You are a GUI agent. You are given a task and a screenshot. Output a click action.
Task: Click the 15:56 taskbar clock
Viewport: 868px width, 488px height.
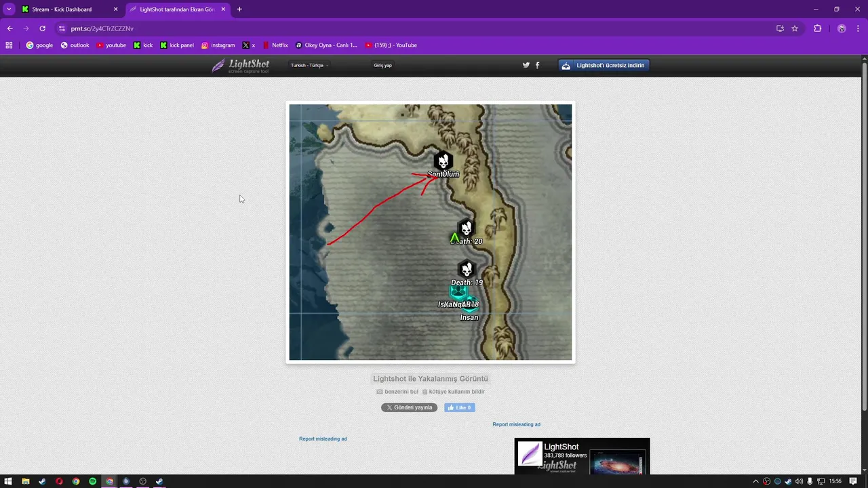coord(835,481)
